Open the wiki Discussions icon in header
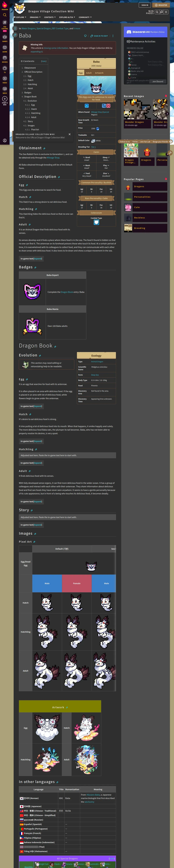 pyautogui.click(x=162, y=12)
